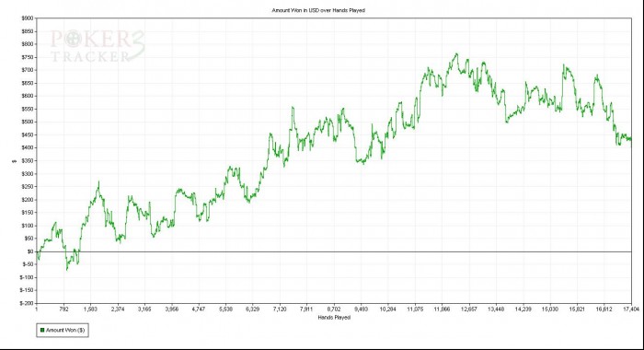Click the 14,239 hands x-axis tick label
Image resolution: width=644 pixels, height=350 pixels.
(523, 309)
